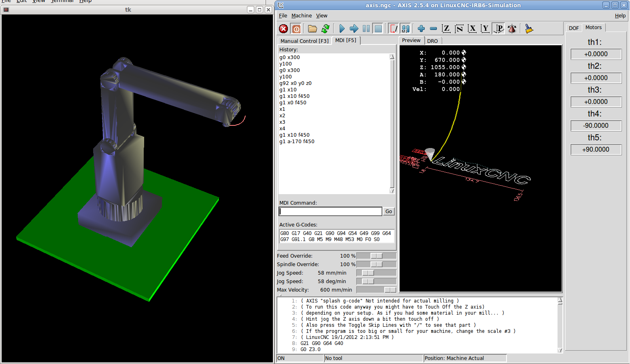
Task: Click the th2 value +0.0000 field
Action: [x=596, y=78]
